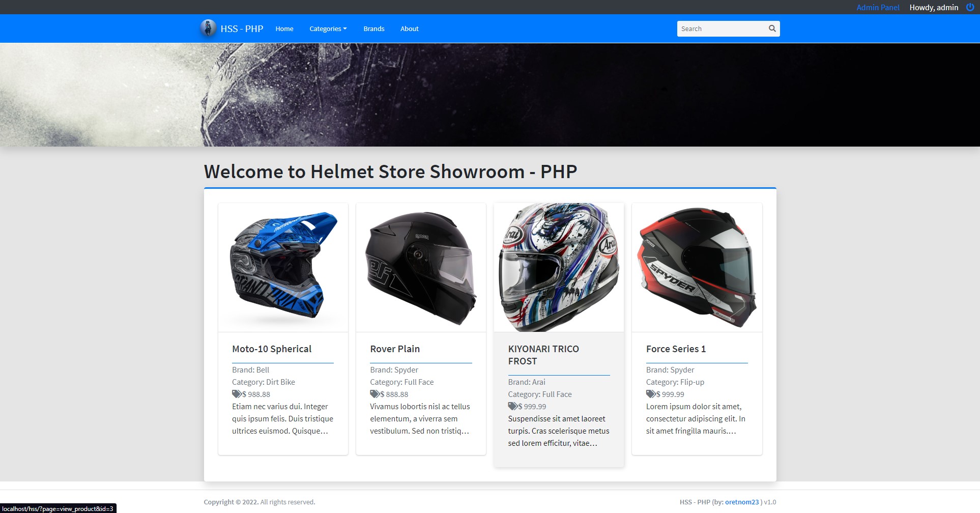Click the Force Series 1 title
This screenshot has height=513, width=980.
(676, 349)
